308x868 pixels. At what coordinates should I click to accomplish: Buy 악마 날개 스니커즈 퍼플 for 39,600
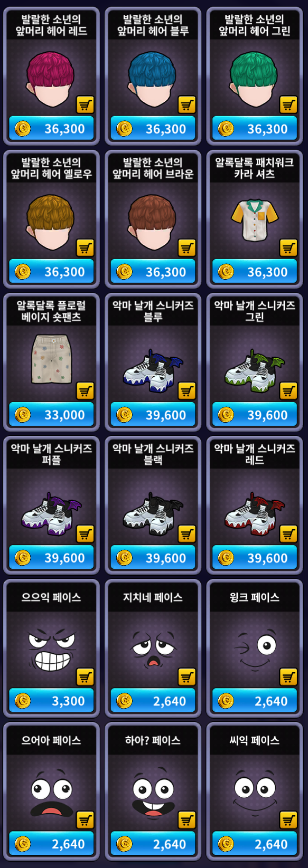pos(51,558)
